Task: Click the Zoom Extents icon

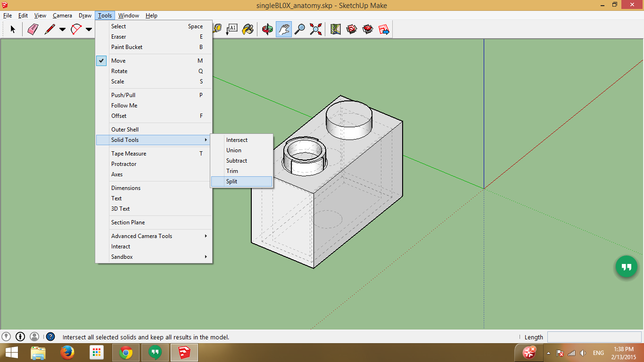Action: 315,29
